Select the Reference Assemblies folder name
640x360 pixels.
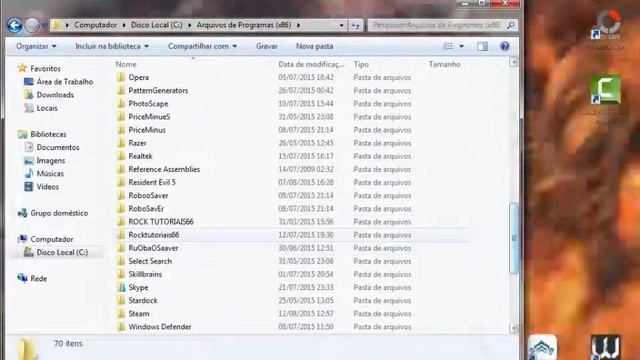click(x=164, y=169)
